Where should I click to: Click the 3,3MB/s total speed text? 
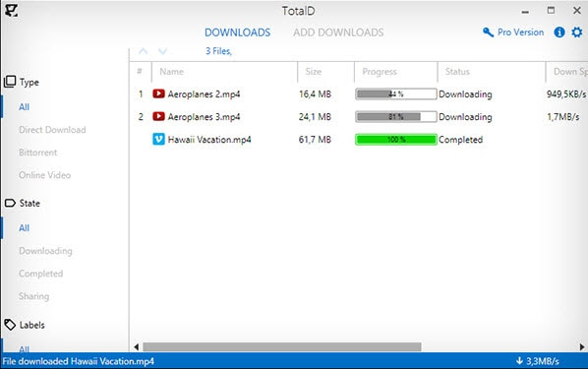[x=542, y=361]
